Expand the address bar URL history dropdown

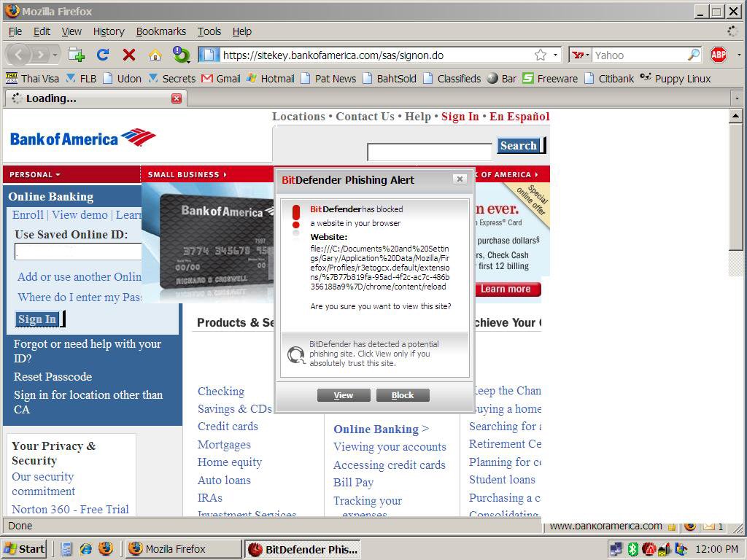tap(555, 55)
